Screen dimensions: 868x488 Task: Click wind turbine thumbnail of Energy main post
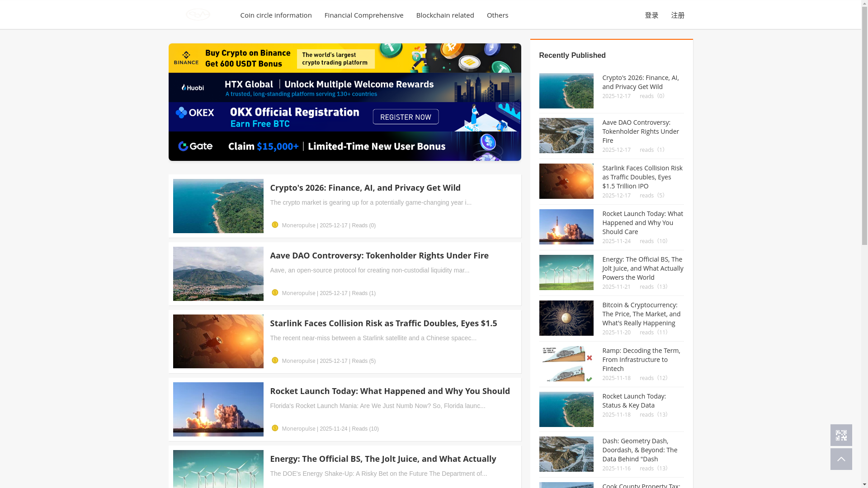[x=218, y=469]
